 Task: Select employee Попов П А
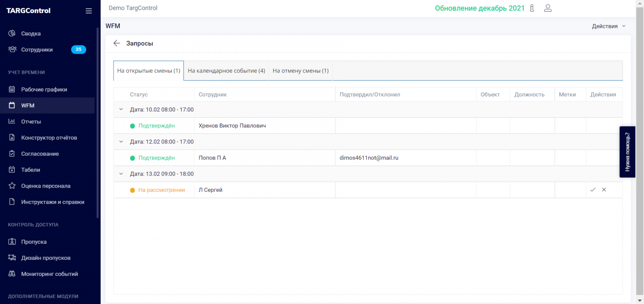click(x=212, y=158)
